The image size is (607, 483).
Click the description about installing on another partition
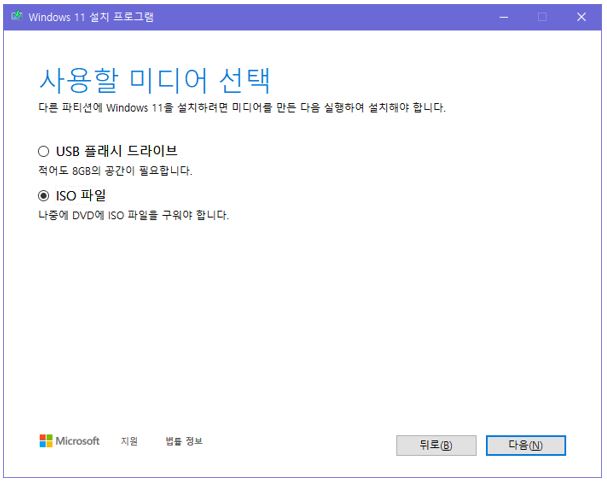(242, 107)
